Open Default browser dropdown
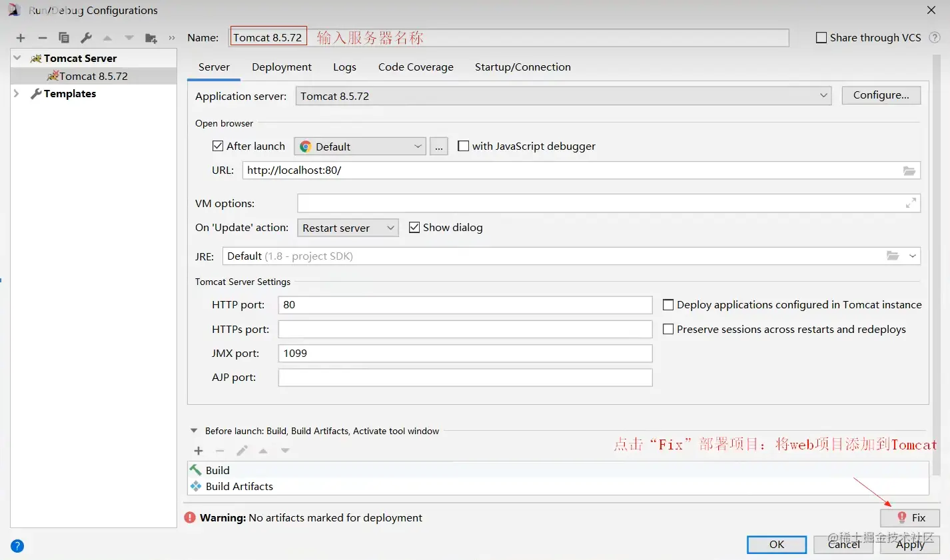This screenshot has height=560, width=950. (360, 146)
